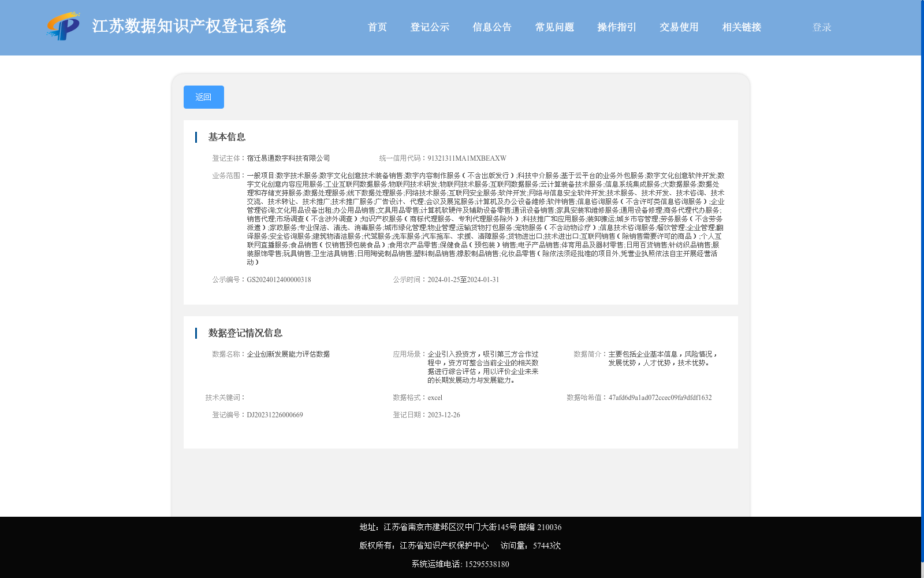Open the 首页 menu item
The height and width of the screenshot is (578, 924).
[377, 27]
